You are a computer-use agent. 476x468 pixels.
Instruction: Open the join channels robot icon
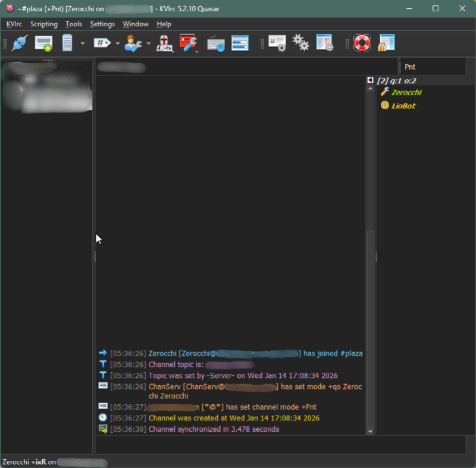click(x=165, y=43)
